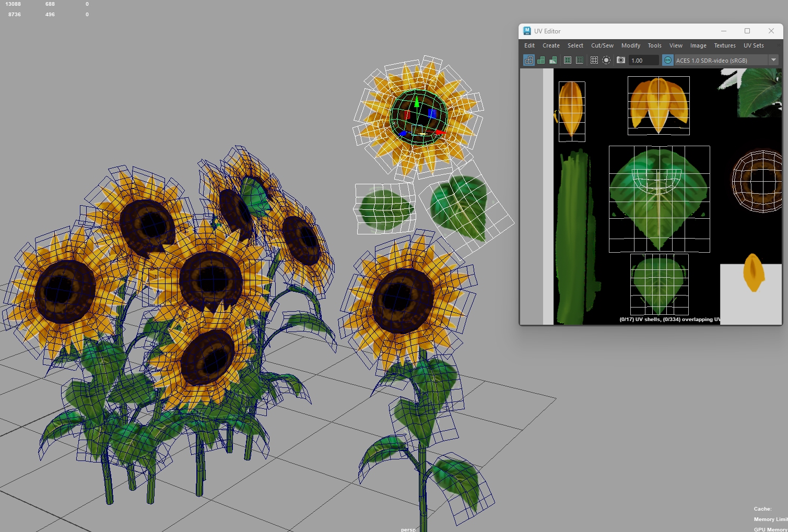Maximize the UV Editor window
788x532 pixels.
(x=747, y=31)
